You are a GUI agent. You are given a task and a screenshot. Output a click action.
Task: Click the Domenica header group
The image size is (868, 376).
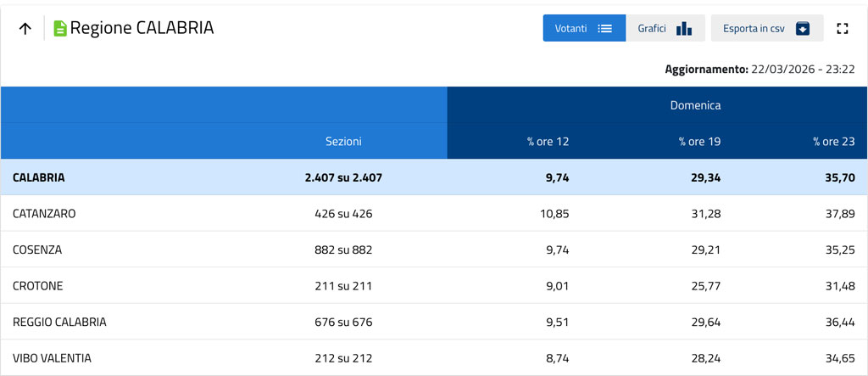click(695, 105)
